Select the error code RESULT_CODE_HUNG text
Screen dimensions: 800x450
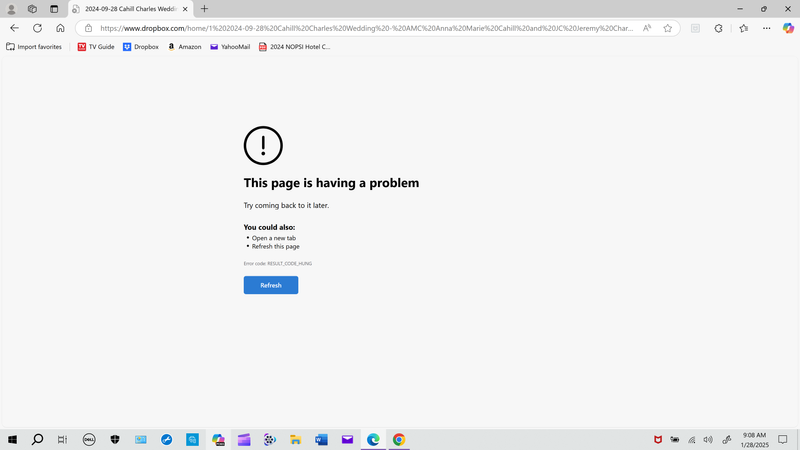(x=289, y=264)
